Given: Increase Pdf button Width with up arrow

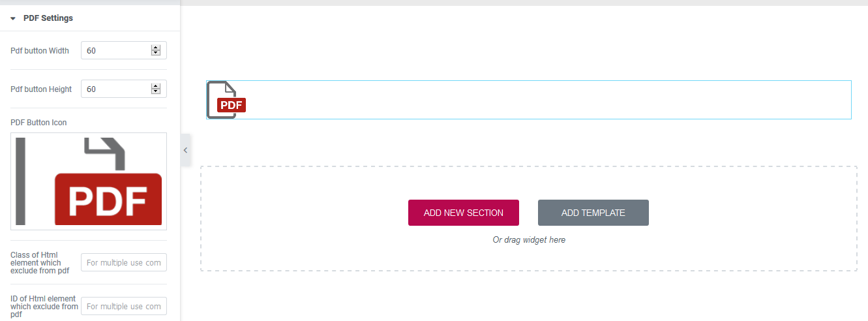Looking at the screenshot, I should pyautogui.click(x=156, y=48).
